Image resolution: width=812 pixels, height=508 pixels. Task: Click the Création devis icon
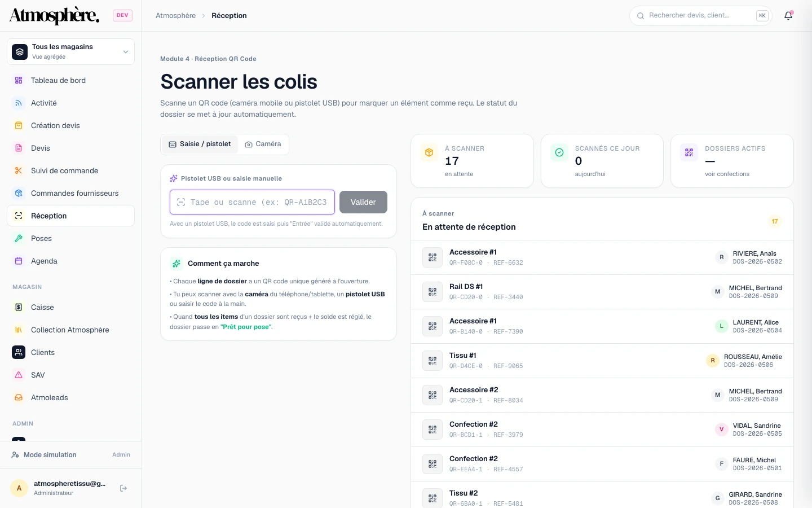click(19, 125)
